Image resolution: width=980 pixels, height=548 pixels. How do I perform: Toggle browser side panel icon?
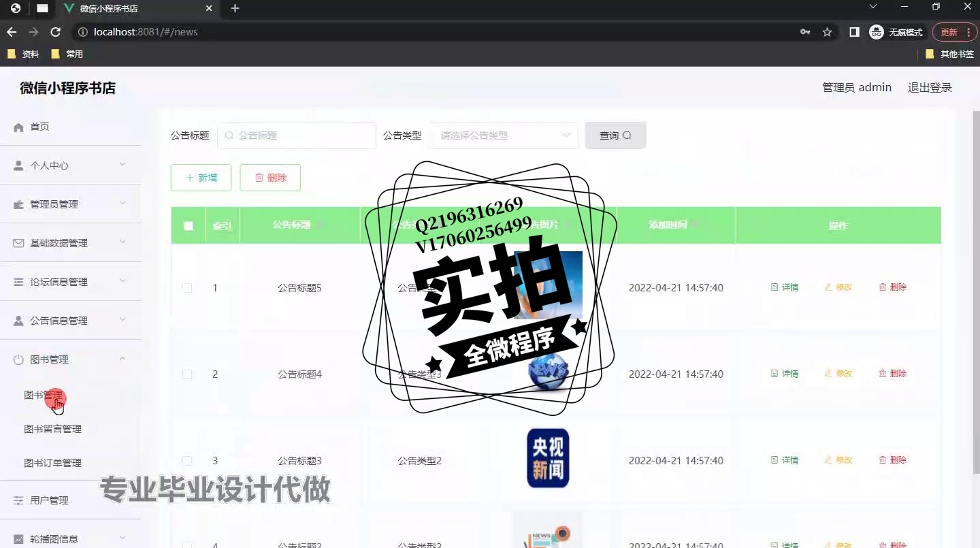pos(855,32)
